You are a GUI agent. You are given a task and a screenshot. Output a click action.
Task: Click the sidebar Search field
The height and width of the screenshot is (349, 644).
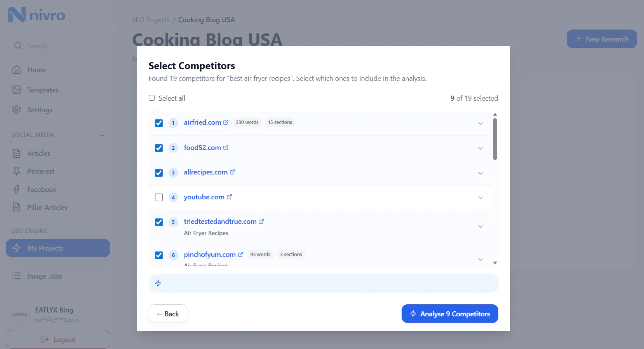58,46
